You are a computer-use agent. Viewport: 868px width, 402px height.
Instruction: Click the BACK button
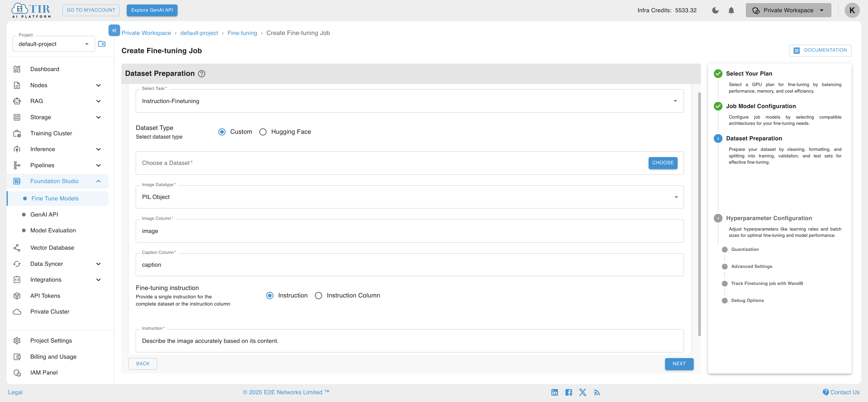tap(143, 364)
